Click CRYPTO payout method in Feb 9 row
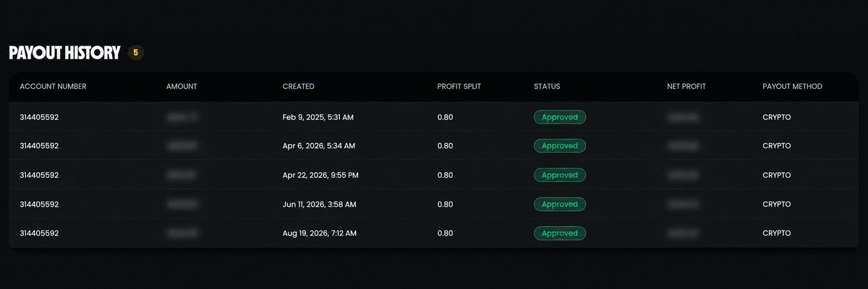This screenshot has height=289, width=868. (777, 117)
